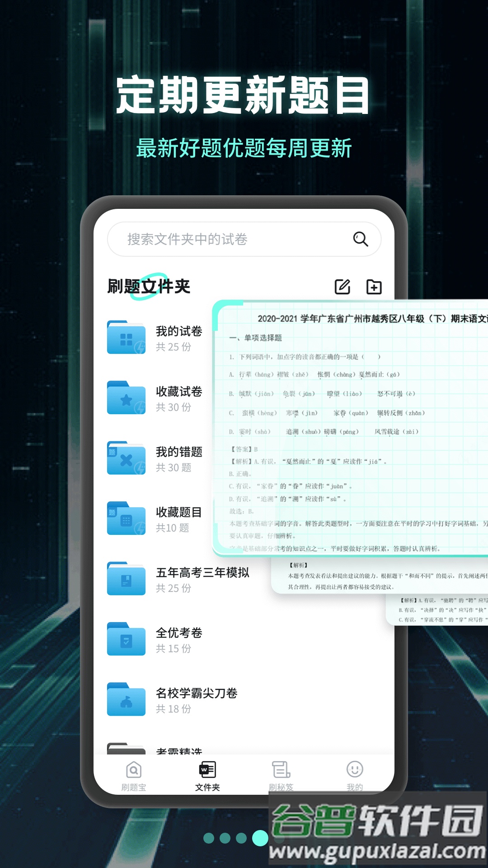Click the 共 30 份 count under 收藏试卷
Image resolution: width=488 pixels, height=868 pixels.
[174, 407]
